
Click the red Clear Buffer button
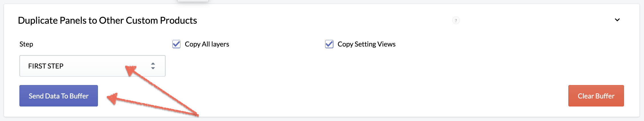pos(596,96)
